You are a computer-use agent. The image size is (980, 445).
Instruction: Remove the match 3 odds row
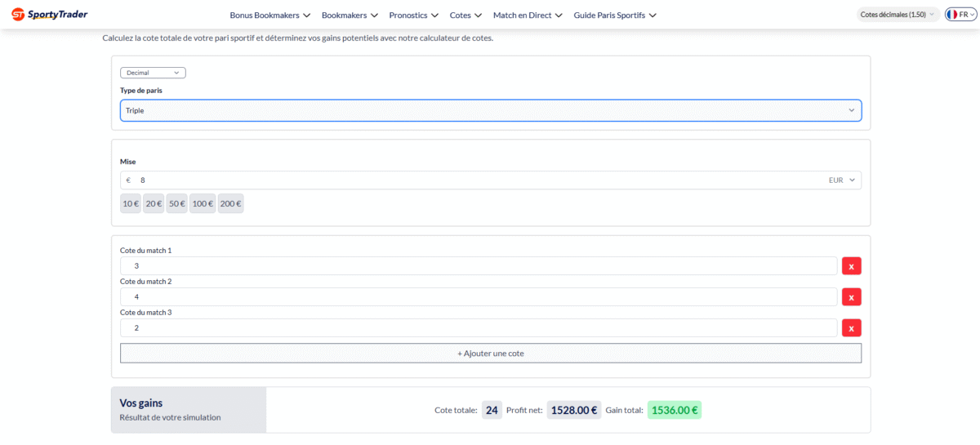pos(851,328)
